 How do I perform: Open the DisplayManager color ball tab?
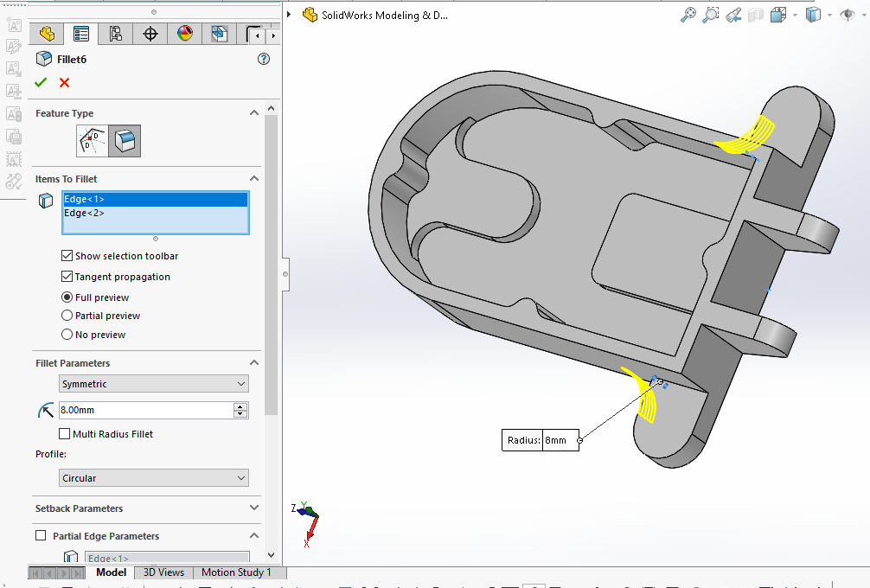[x=185, y=34]
